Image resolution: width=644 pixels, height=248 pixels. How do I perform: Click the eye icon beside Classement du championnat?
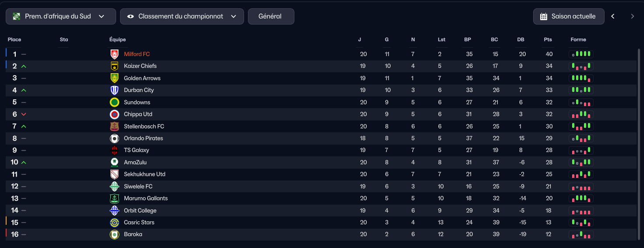click(x=131, y=17)
